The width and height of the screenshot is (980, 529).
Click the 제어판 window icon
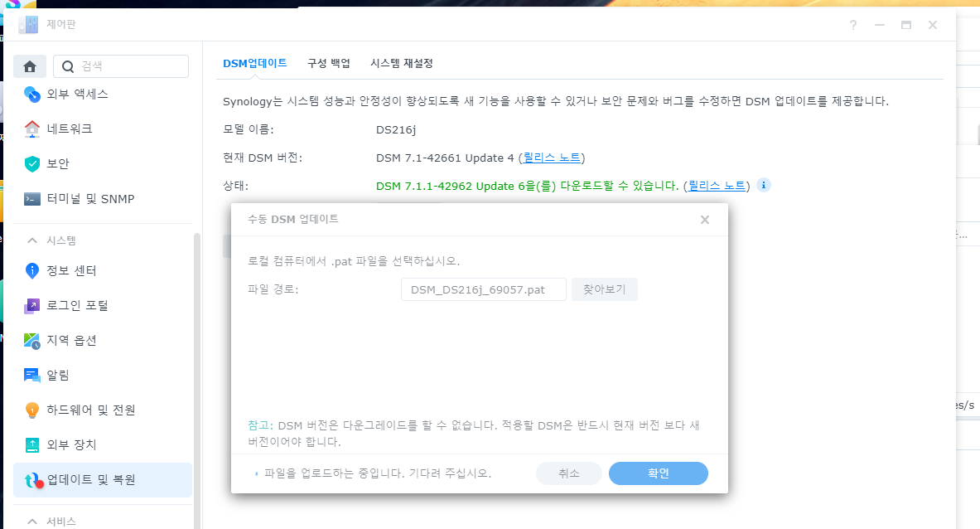pos(28,24)
